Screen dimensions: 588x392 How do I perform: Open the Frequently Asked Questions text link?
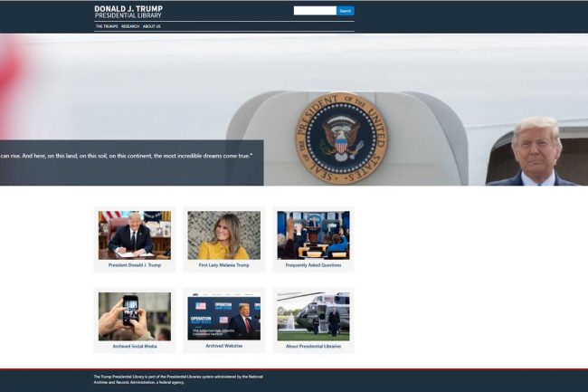[313, 265]
